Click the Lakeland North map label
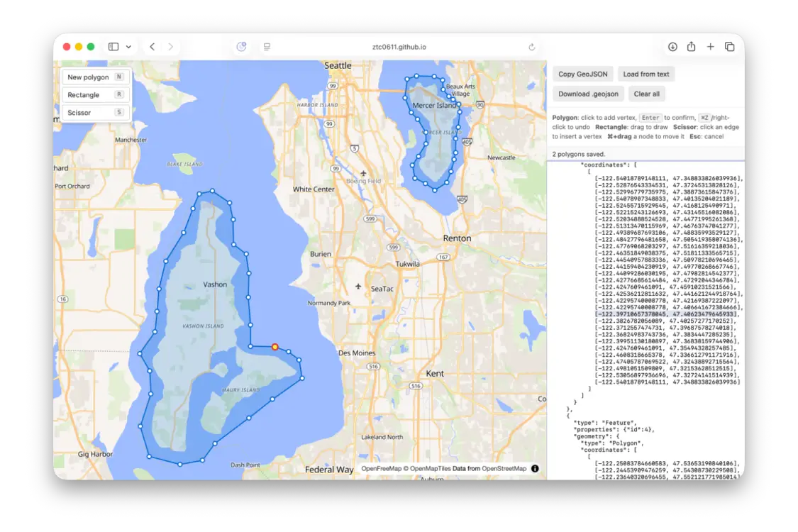 pyautogui.click(x=382, y=438)
